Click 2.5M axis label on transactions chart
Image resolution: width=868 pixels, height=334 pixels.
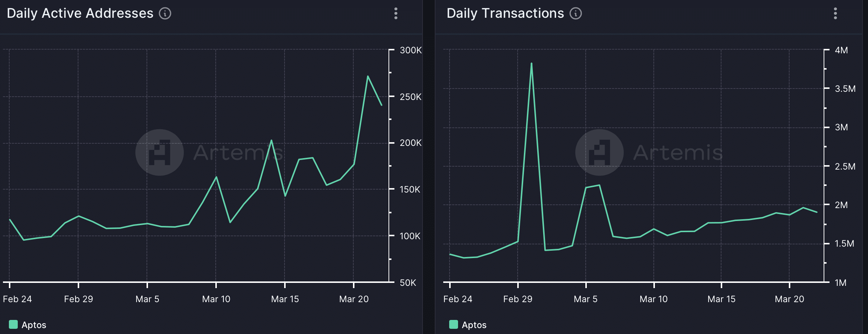[x=845, y=167]
